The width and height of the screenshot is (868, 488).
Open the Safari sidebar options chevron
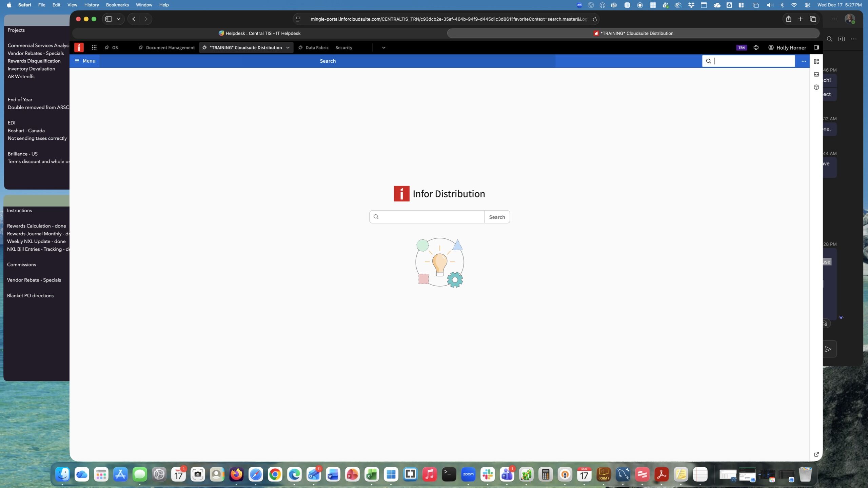(x=118, y=19)
